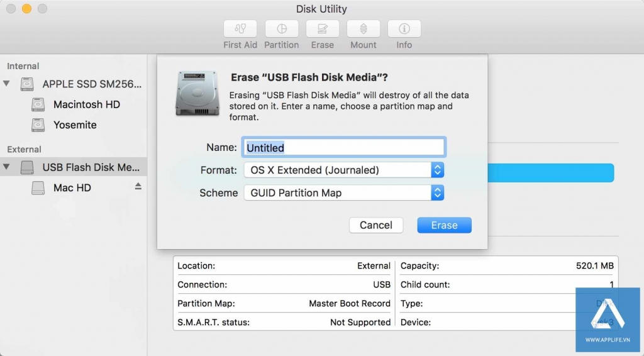Toggle the Mount toolbar icon
The width and height of the screenshot is (644, 356).
click(x=364, y=29)
